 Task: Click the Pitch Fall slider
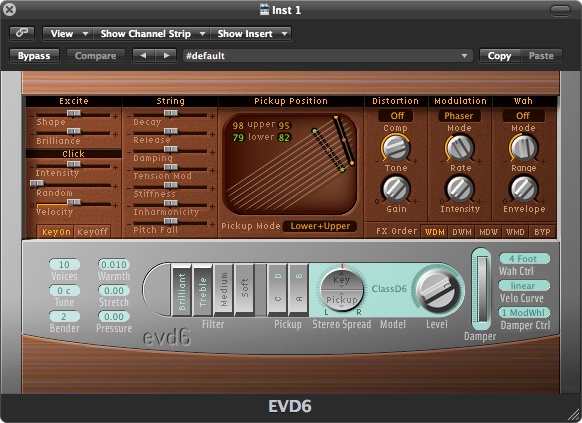(170, 222)
